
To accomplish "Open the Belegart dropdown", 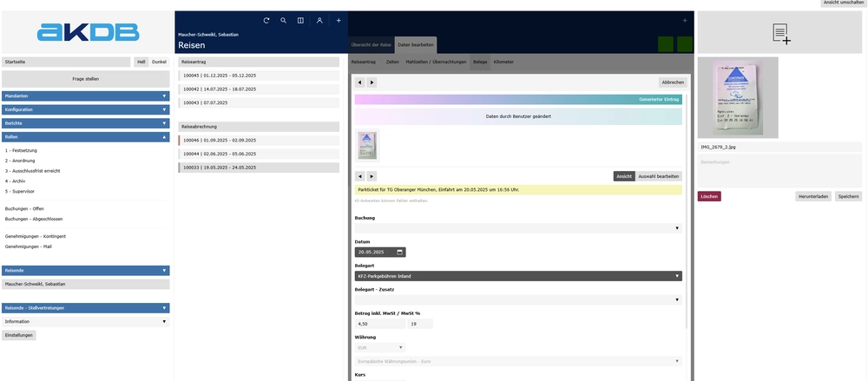I will pyautogui.click(x=518, y=276).
